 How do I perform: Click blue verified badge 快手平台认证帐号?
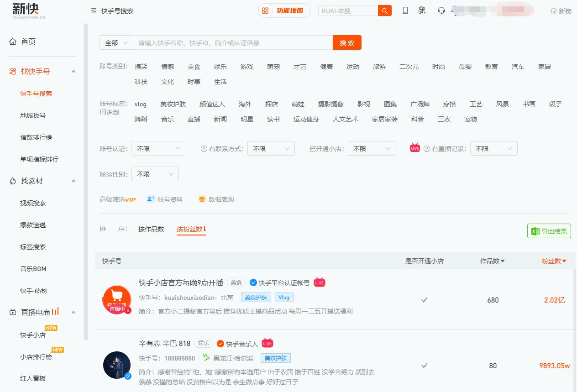[x=253, y=282]
